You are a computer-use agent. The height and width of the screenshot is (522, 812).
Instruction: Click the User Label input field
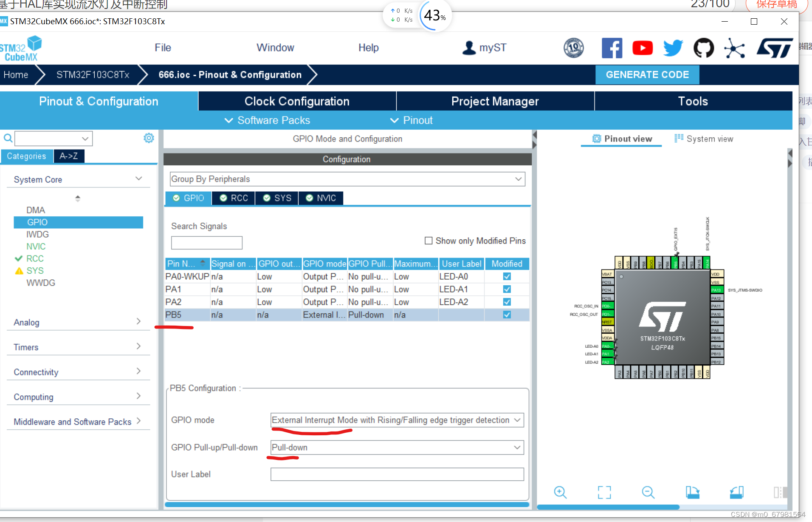[x=397, y=474]
